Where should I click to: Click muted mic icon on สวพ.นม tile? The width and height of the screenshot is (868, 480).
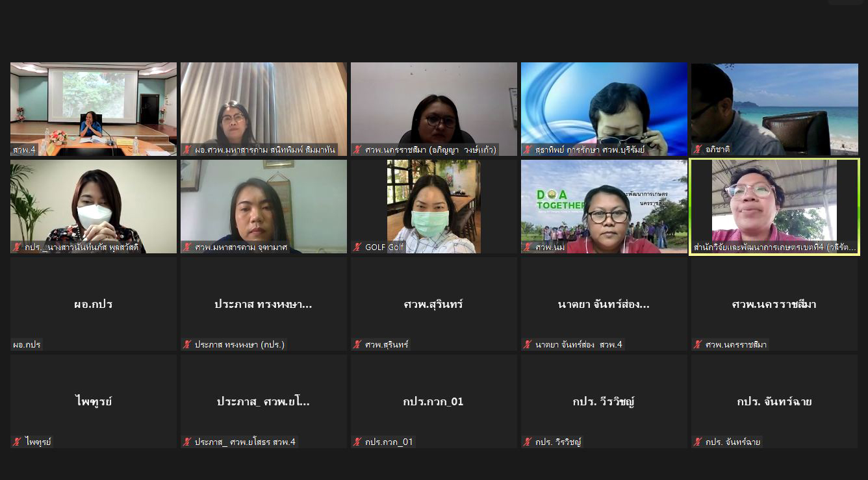pyautogui.click(x=528, y=247)
